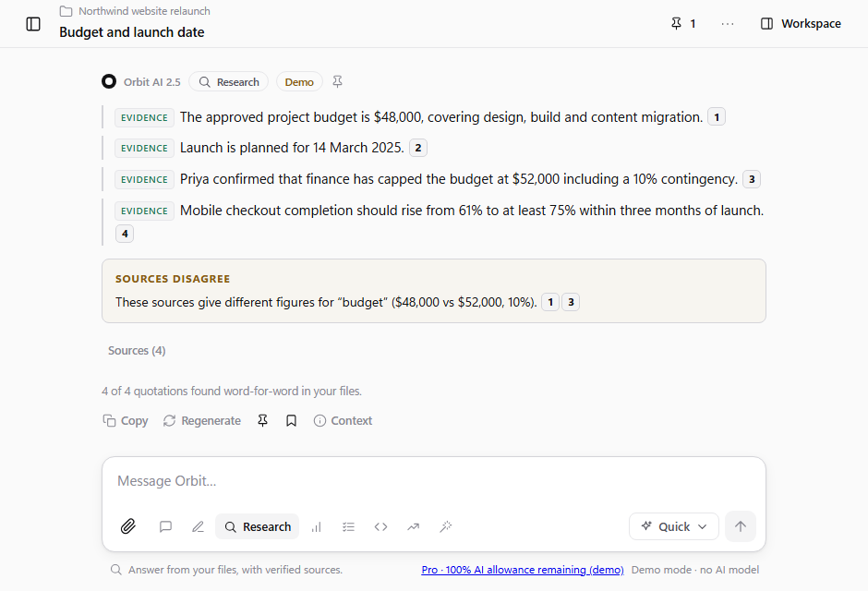Open the Workspace panel

tap(801, 24)
